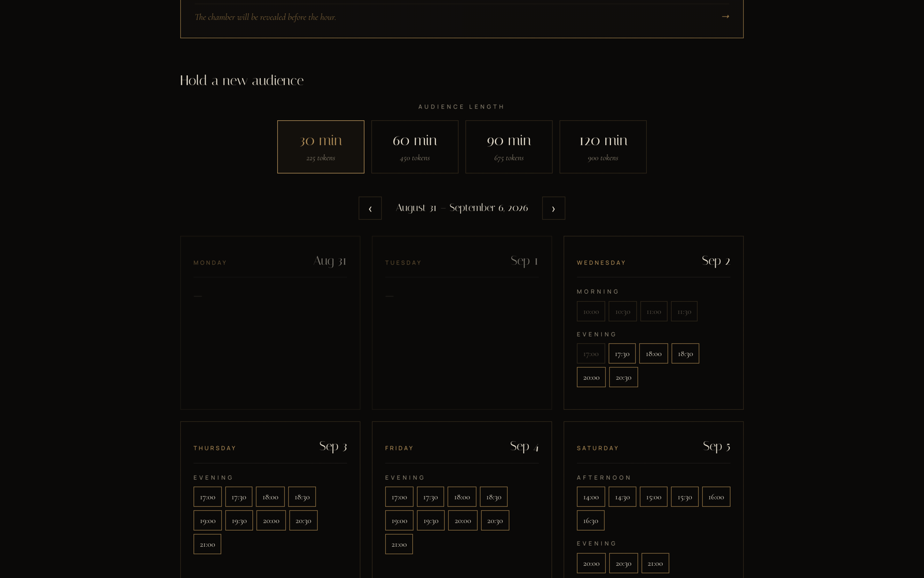The width and height of the screenshot is (924, 578).
Task: Choose the 21:00 slot on Friday
Action: coord(399,544)
